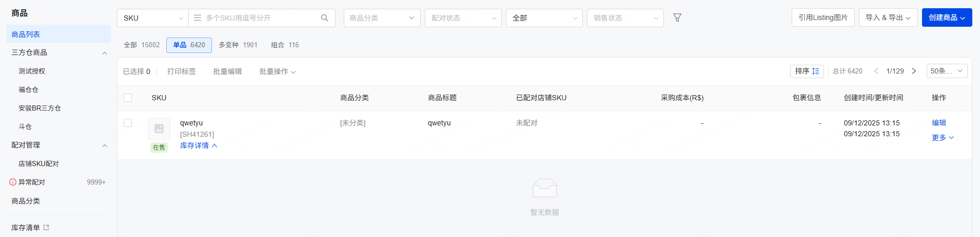This screenshot has width=980, height=237.
Task: Go to previous page arrow
Action: [876, 71]
